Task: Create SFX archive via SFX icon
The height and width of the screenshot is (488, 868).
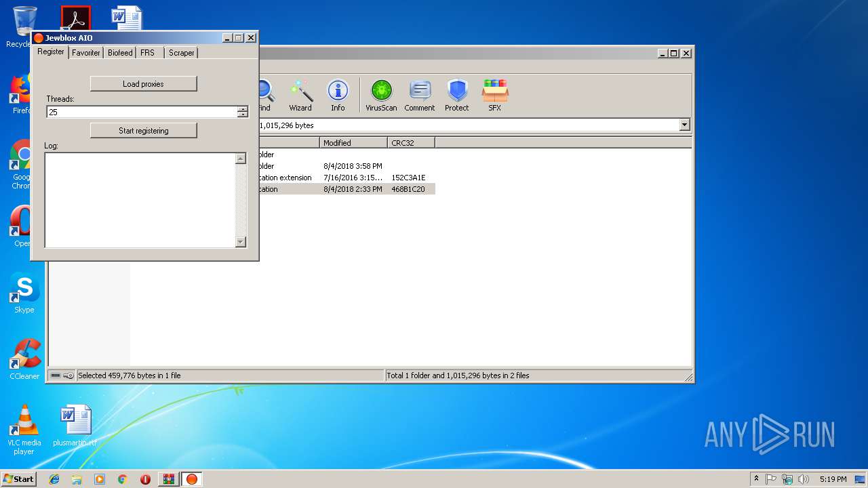Action: click(x=495, y=95)
